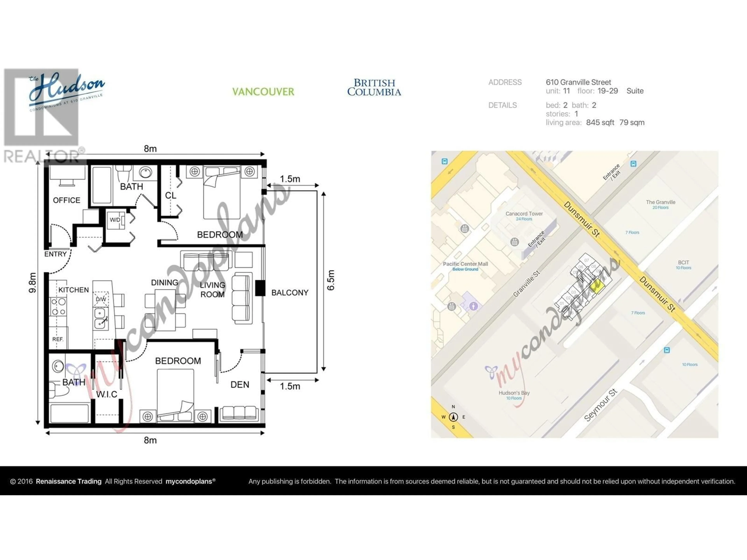
Task: Click the CL closet label
Action: pos(171,195)
